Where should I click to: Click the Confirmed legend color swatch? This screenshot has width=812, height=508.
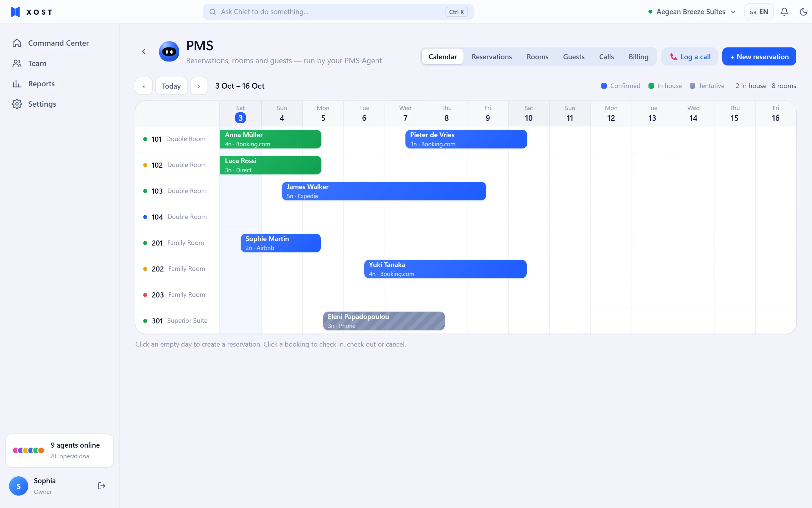(x=604, y=86)
